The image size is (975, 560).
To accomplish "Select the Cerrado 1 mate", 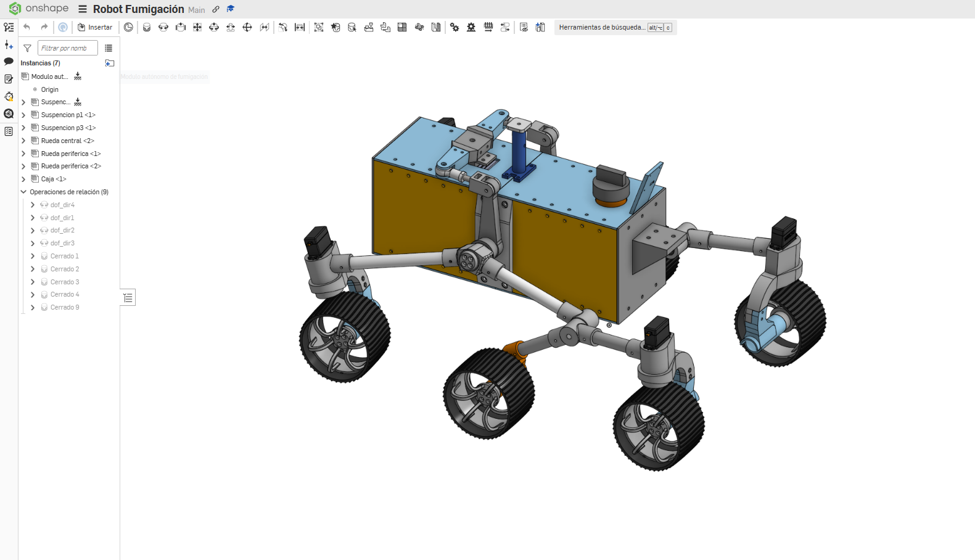I will point(65,256).
